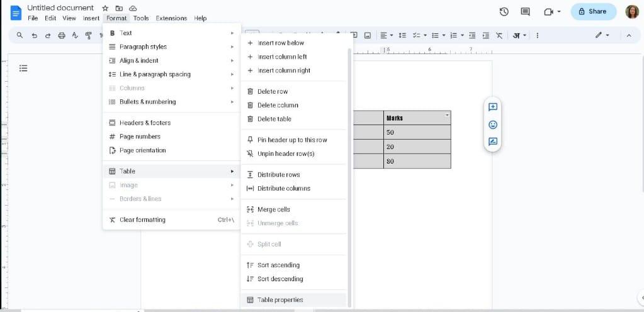Collapse the toolbar with the up chevron

coord(629,35)
